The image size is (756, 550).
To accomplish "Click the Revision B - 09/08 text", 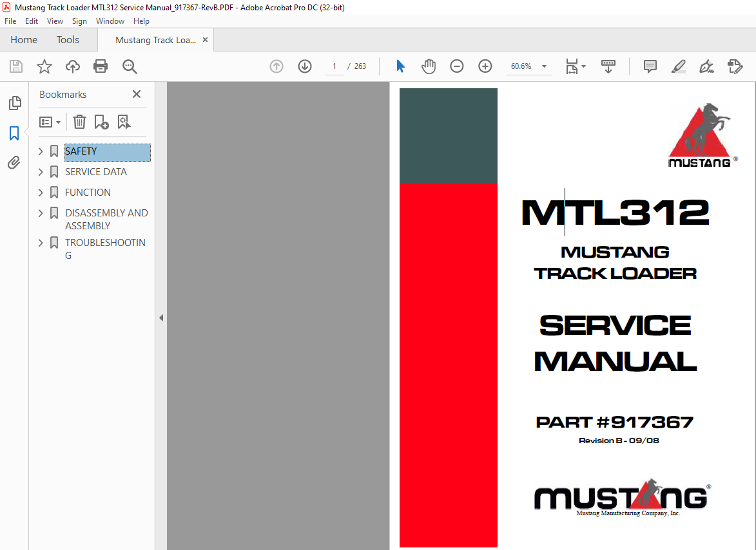I will [619, 441].
